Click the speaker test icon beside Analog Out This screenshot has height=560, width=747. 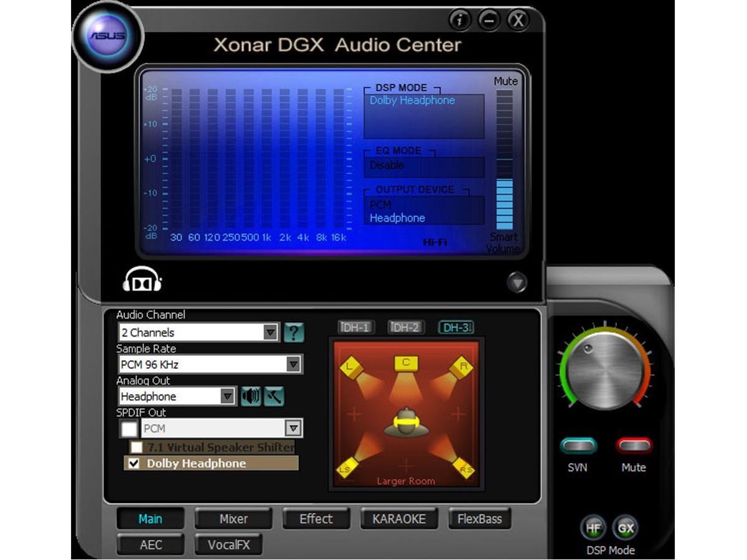pyautogui.click(x=251, y=396)
